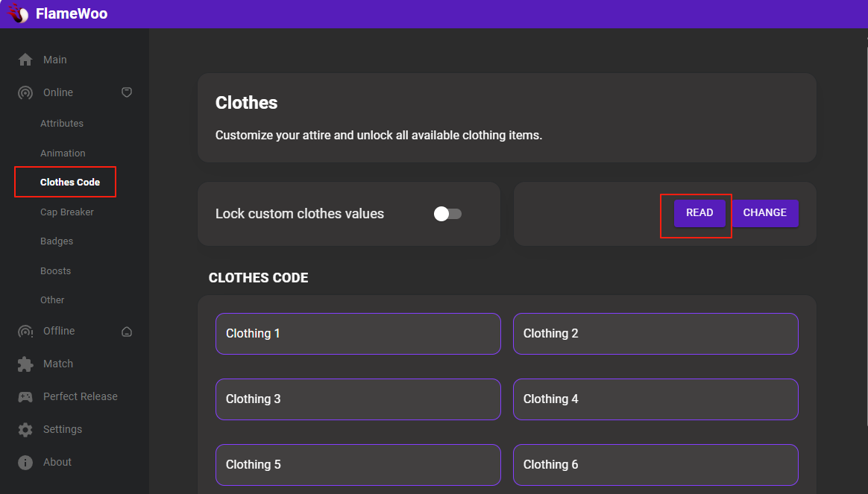Click the Online broadcast signal icon

coord(25,92)
